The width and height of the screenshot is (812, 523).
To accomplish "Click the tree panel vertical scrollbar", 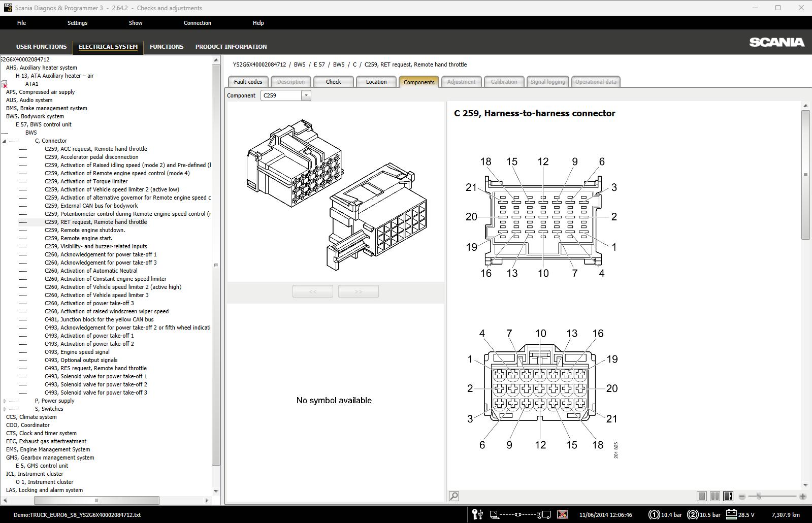I will [x=216, y=265].
